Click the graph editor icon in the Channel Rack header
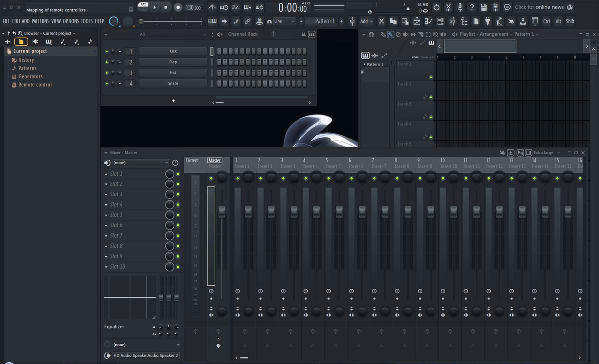599x364 pixels. point(303,34)
